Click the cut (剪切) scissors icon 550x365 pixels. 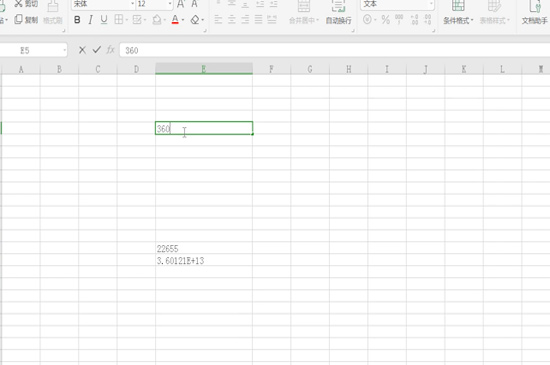coord(19,4)
